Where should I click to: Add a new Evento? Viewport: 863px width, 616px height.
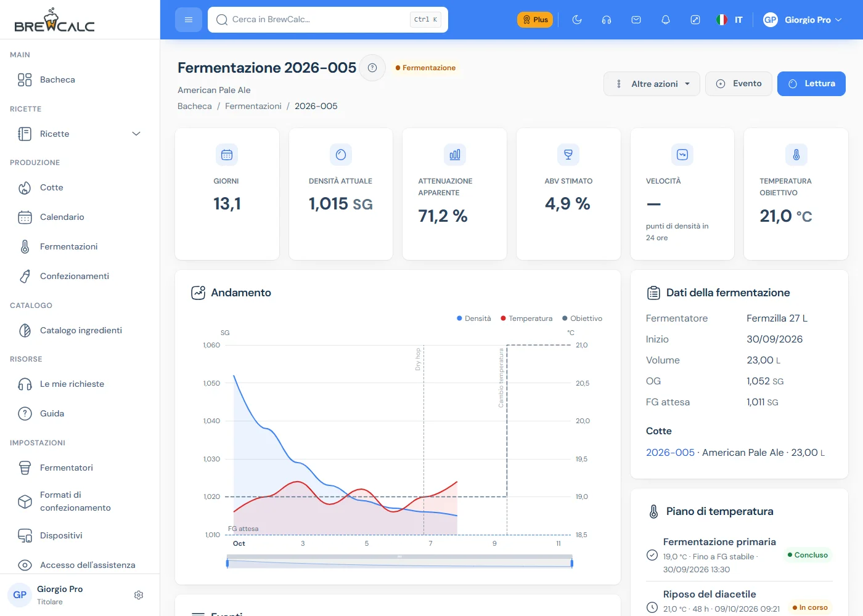[x=738, y=84]
